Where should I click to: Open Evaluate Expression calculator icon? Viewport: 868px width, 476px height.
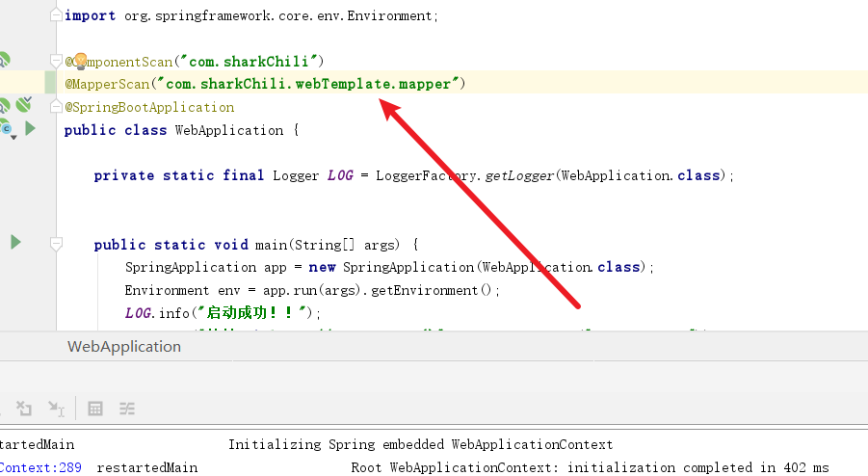click(95, 409)
